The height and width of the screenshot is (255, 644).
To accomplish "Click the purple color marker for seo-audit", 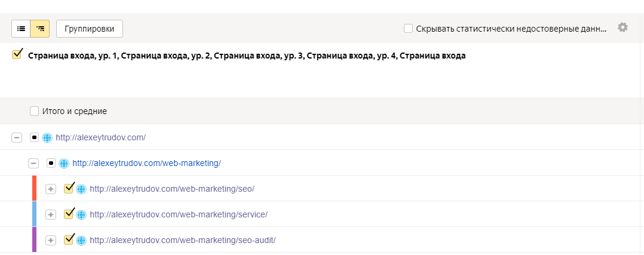I will coord(35,239).
